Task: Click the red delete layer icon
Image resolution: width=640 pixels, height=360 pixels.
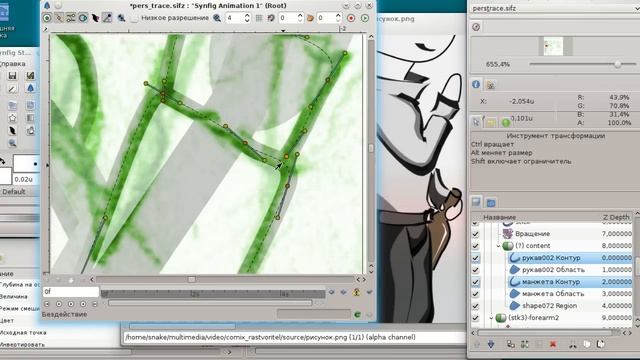Action: coord(553,344)
